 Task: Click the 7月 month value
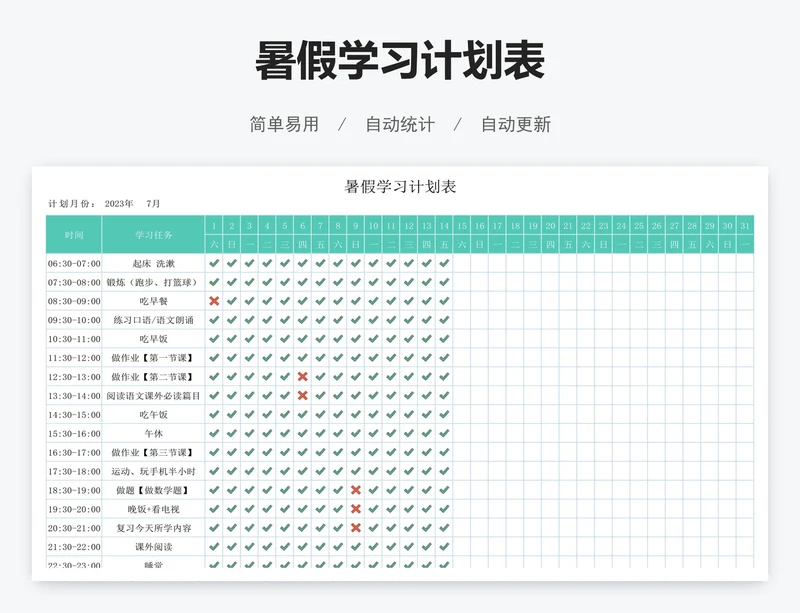153,204
